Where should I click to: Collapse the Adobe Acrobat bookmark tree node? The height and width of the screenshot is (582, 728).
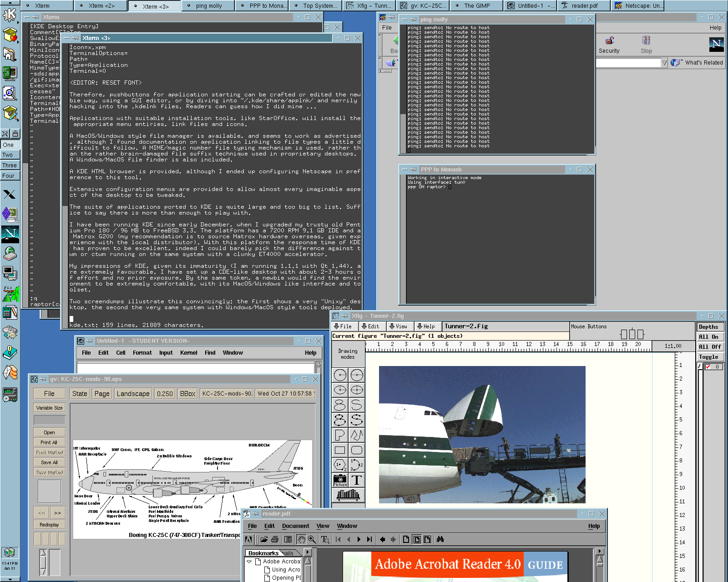(249, 562)
